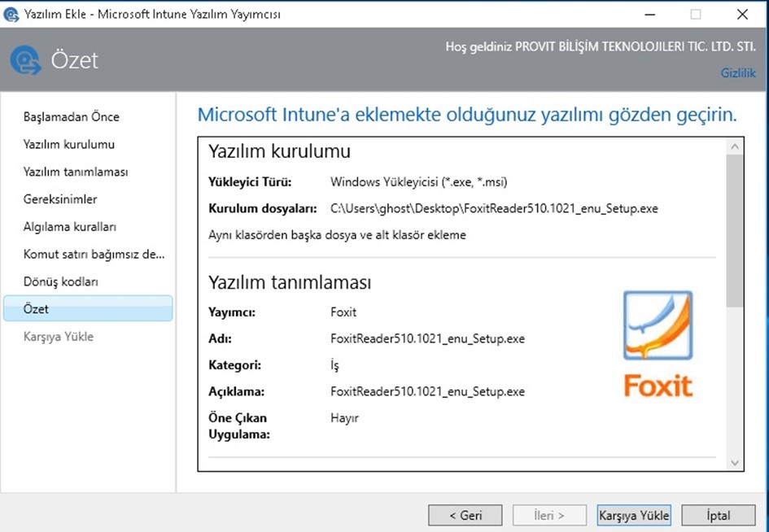Click the large Intune logo beside Özet heading

tap(25, 60)
